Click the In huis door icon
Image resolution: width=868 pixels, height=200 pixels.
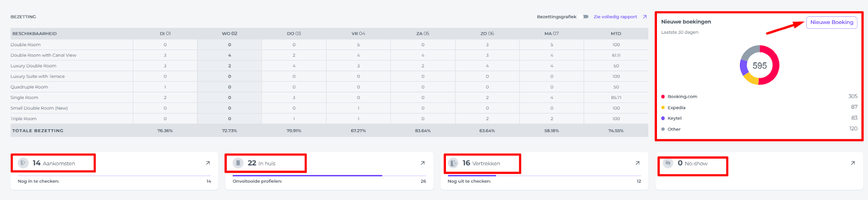coord(238,163)
